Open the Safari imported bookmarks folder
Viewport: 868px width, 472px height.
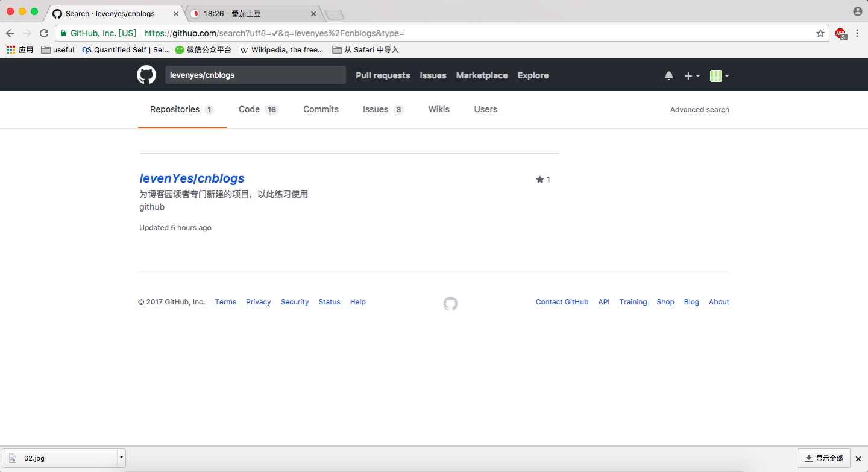pos(365,49)
